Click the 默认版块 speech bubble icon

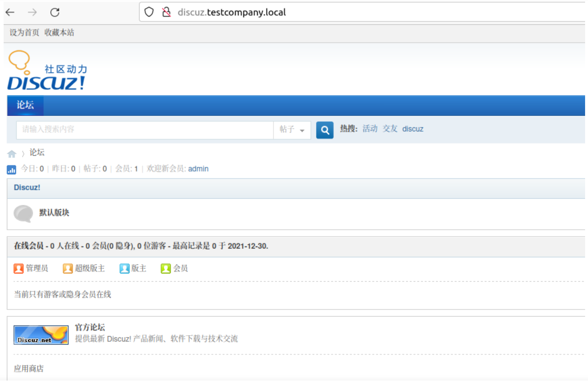(x=23, y=214)
